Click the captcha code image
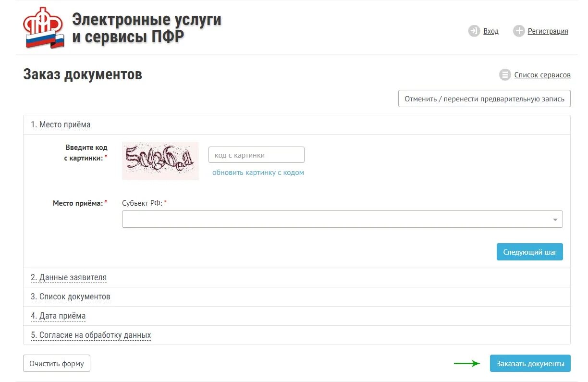 (160, 161)
